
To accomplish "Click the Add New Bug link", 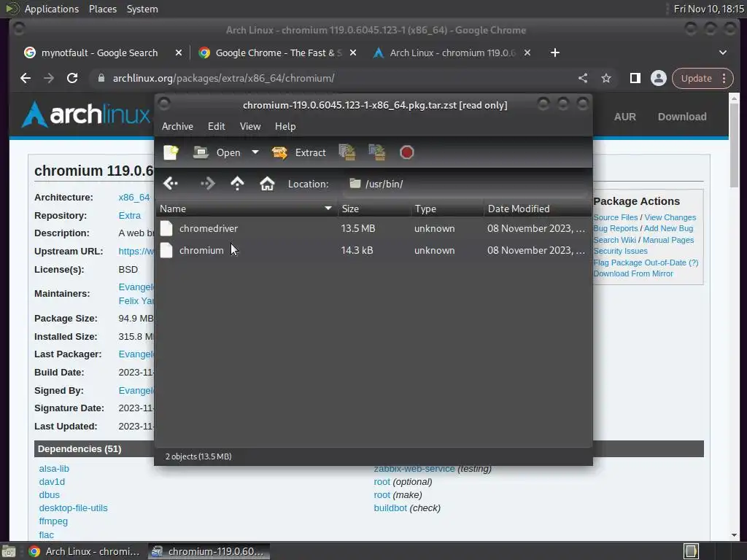I will pyautogui.click(x=668, y=228).
